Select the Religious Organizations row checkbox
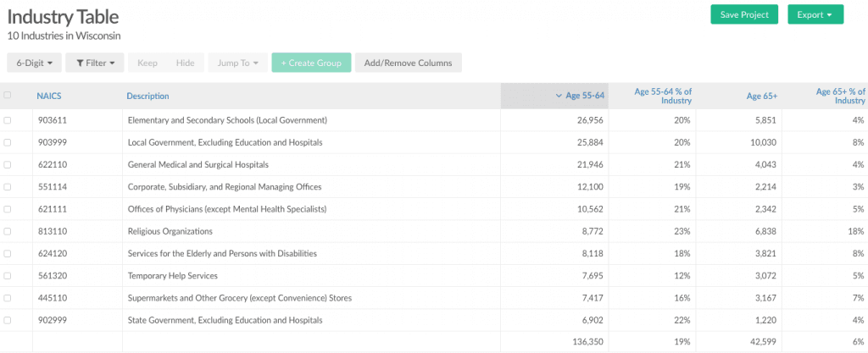868x353 pixels. pos(8,231)
